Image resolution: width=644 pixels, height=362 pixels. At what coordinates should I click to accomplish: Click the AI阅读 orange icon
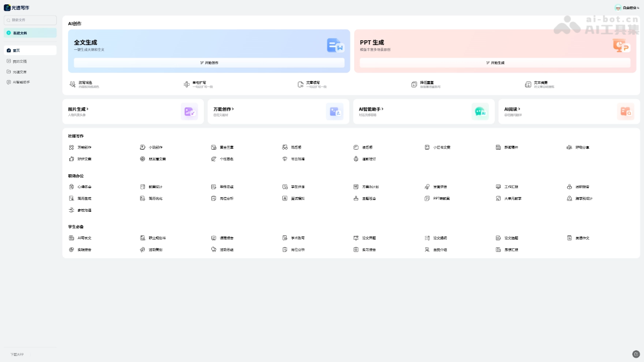click(x=626, y=112)
